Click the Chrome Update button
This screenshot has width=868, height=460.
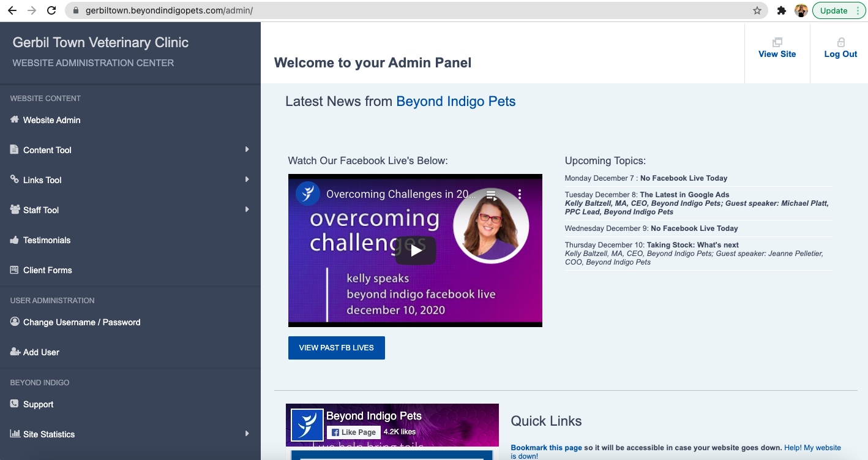coord(839,10)
